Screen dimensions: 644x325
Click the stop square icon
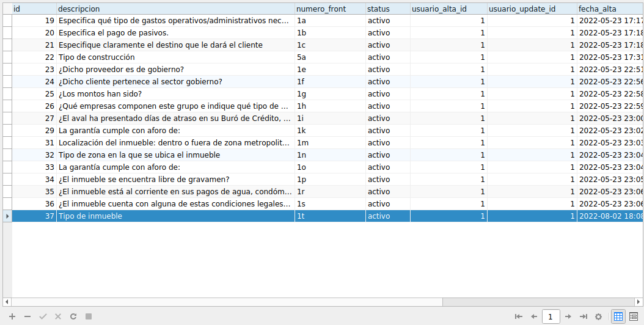[x=89, y=316]
